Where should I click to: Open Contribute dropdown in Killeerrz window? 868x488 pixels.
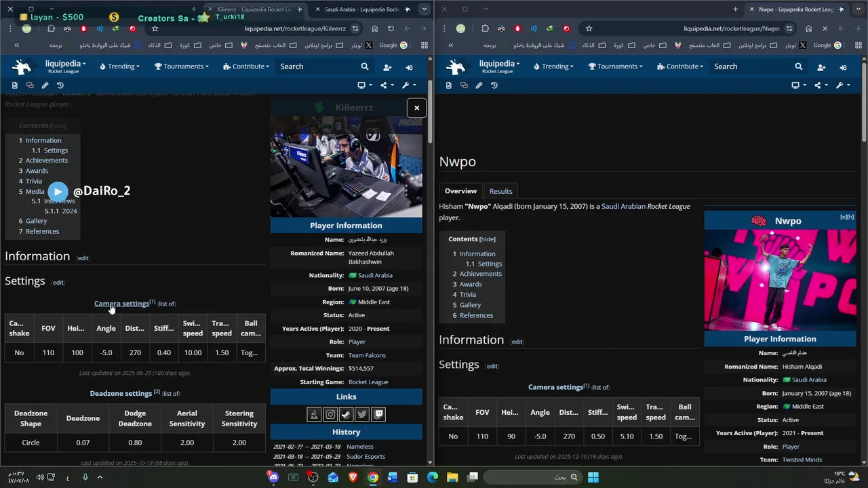[x=245, y=66]
